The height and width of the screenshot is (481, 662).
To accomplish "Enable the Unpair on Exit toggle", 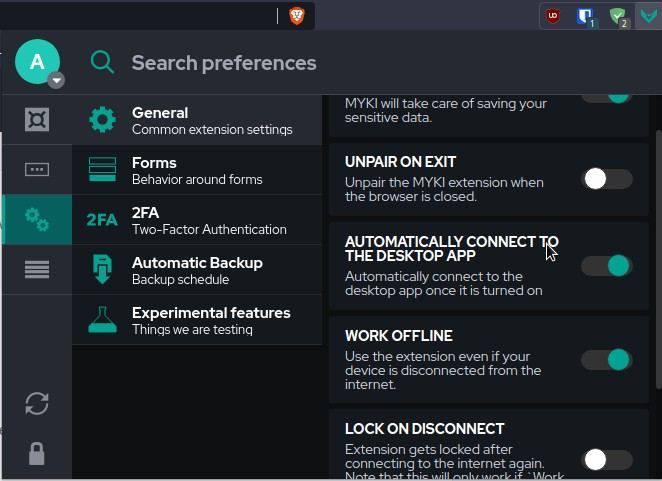I will click(607, 179).
